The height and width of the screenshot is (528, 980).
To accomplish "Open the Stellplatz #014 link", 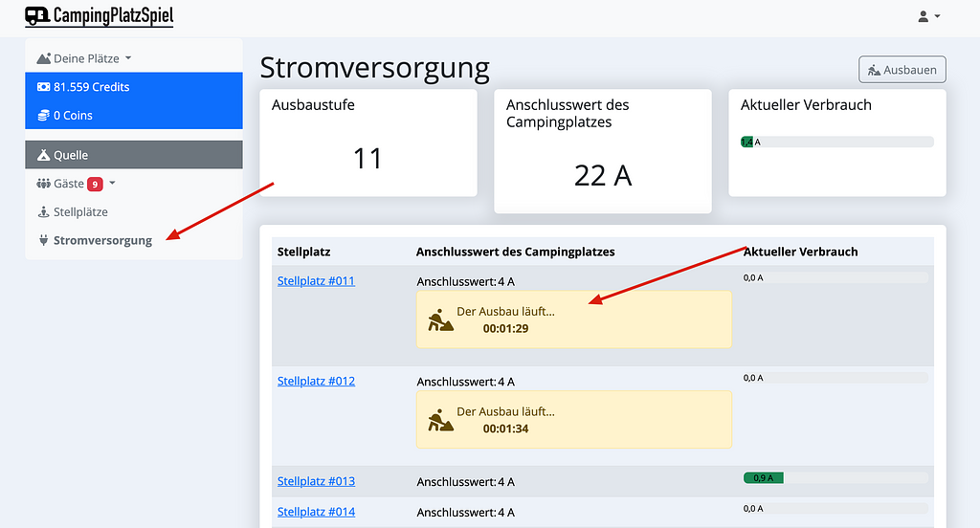I will coord(316,512).
